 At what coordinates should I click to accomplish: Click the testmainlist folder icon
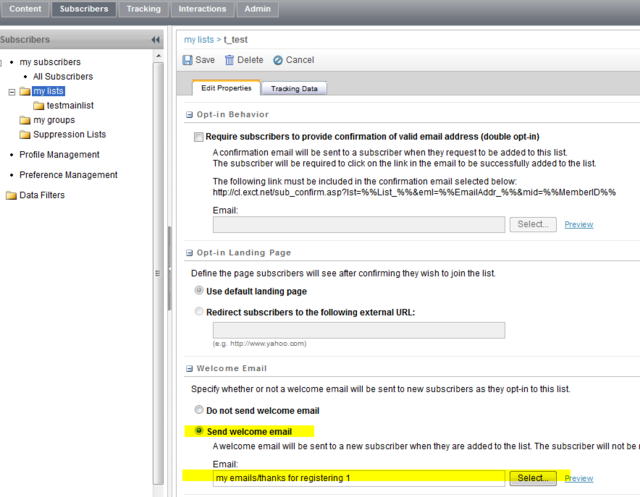(x=39, y=106)
